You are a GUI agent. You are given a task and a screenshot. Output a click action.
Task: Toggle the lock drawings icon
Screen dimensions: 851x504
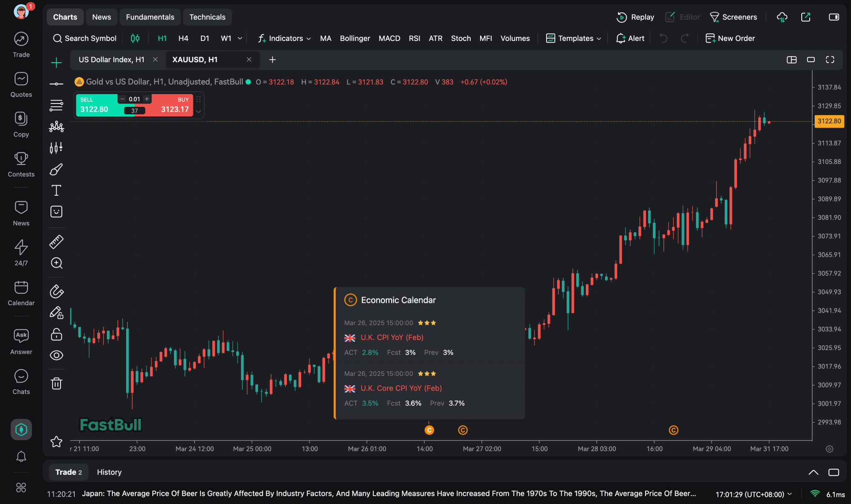(56, 334)
